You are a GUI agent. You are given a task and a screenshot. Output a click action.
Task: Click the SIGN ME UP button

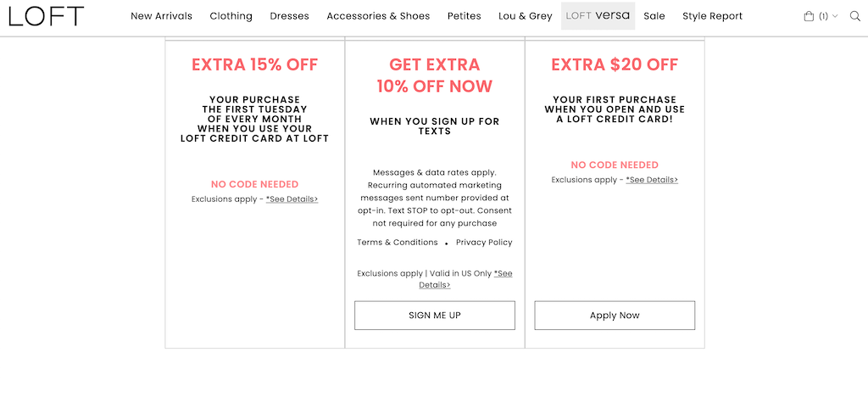coord(435,315)
